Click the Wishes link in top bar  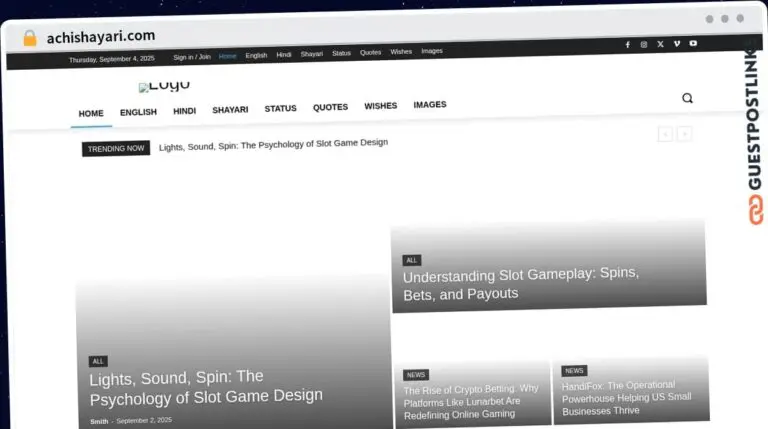point(401,51)
